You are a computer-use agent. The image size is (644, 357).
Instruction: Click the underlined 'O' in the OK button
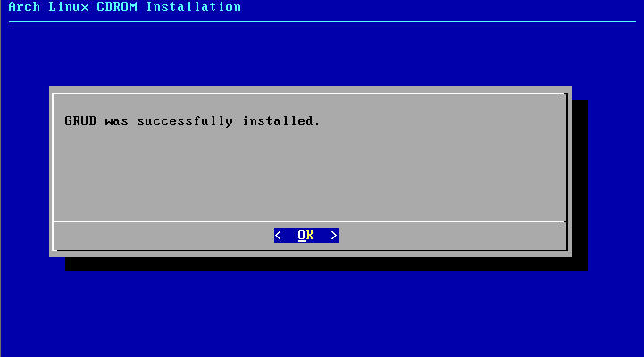pyautogui.click(x=302, y=236)
